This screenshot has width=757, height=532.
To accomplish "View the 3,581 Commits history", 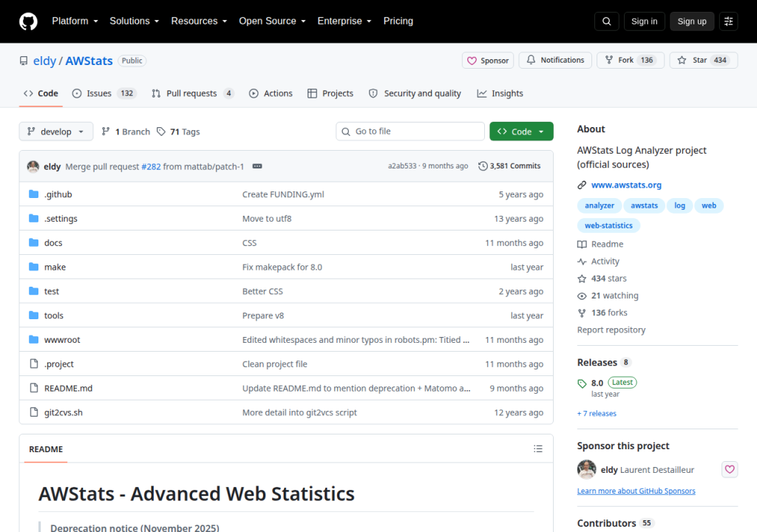I will tap(509, 166).
